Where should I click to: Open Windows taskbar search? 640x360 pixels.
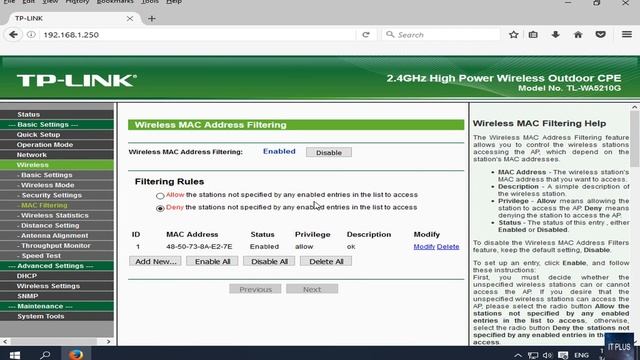(45, 355)
